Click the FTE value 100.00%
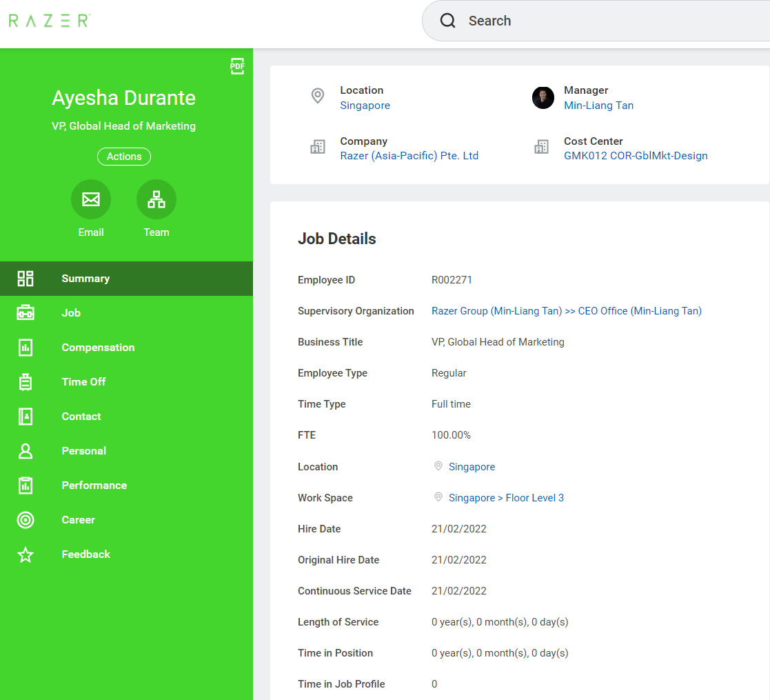This screenshot has height=700, width=770. [451, 435]
